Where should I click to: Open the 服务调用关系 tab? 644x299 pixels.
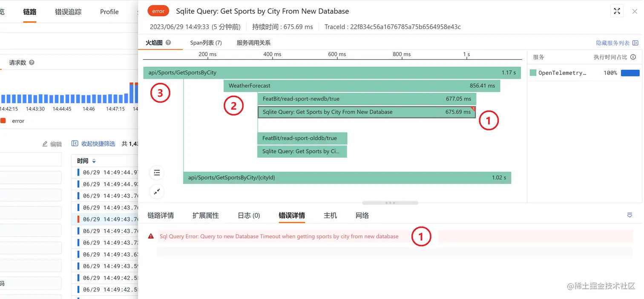click(253, 43)
